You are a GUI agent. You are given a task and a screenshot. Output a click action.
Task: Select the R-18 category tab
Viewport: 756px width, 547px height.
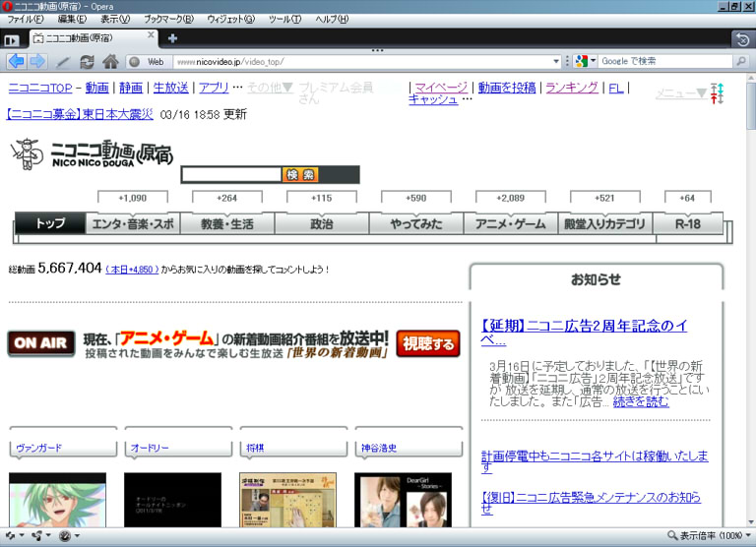tap(687, 223)
